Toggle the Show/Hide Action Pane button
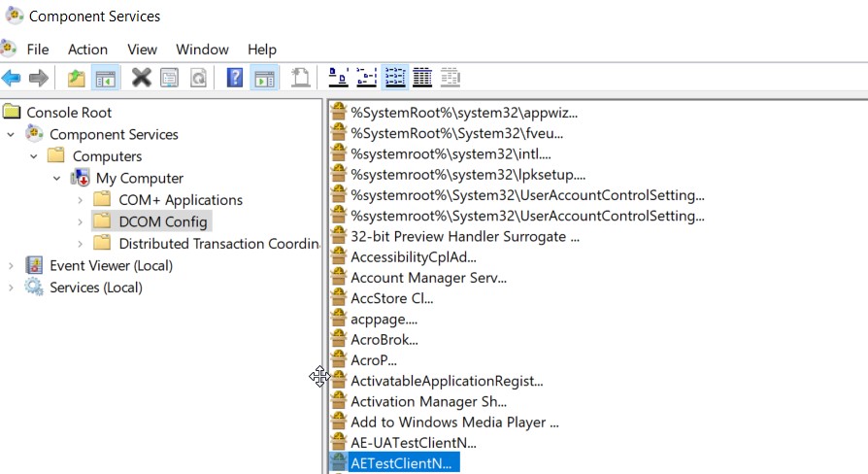Image resolution: width=868 pixels, height=474 pixels. pyautogui.click(x=264, y=78)
